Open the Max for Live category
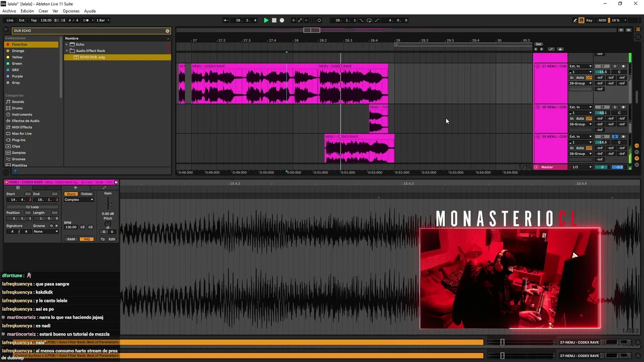The height and width of the screenshot is (362, 644). coord(31,134)
